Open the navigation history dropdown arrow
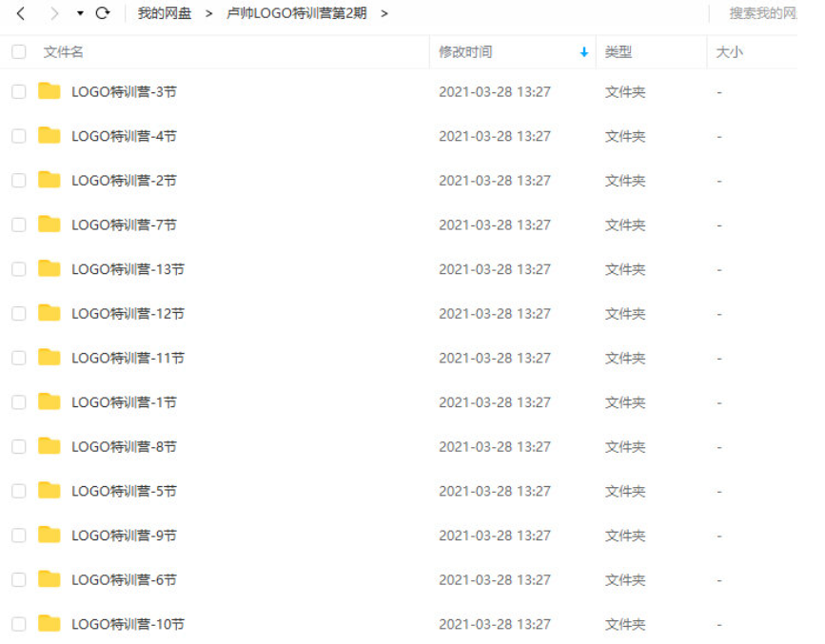This screenshot has width=825, height=644. pos(80,13)
